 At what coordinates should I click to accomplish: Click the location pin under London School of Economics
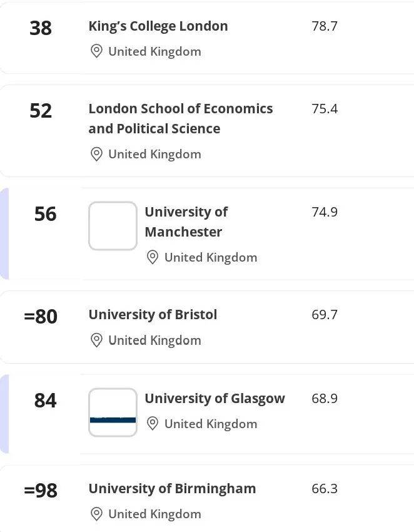tap(96, 154)
